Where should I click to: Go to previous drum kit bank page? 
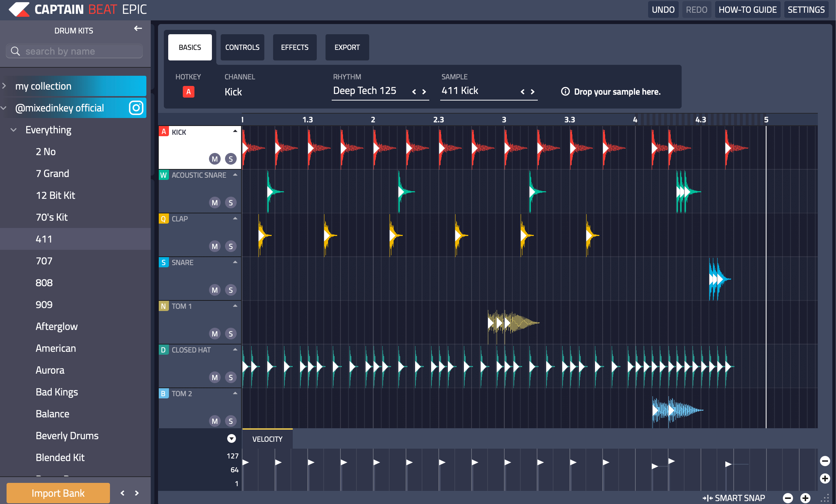click(122, 493)
